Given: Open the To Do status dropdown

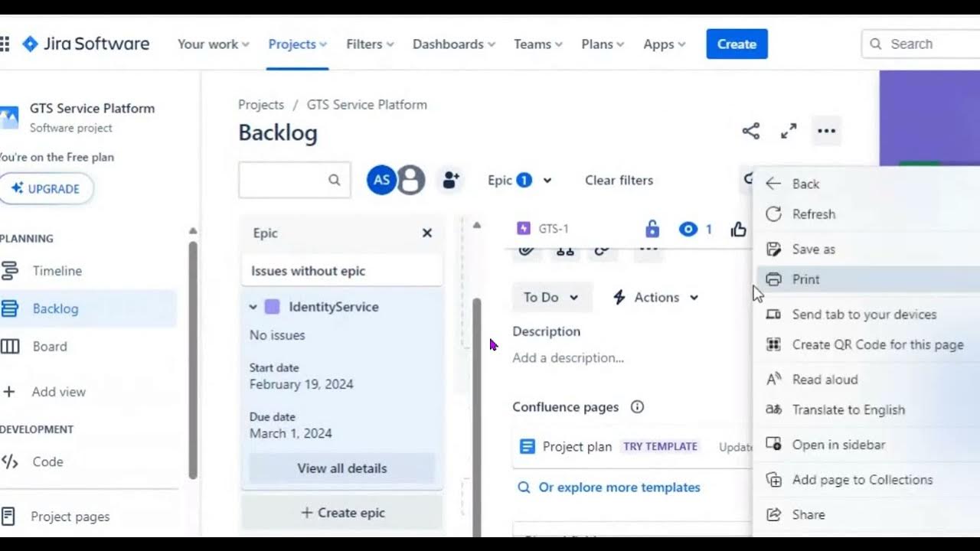Looking at the screenshot, I should coord(551,298).
